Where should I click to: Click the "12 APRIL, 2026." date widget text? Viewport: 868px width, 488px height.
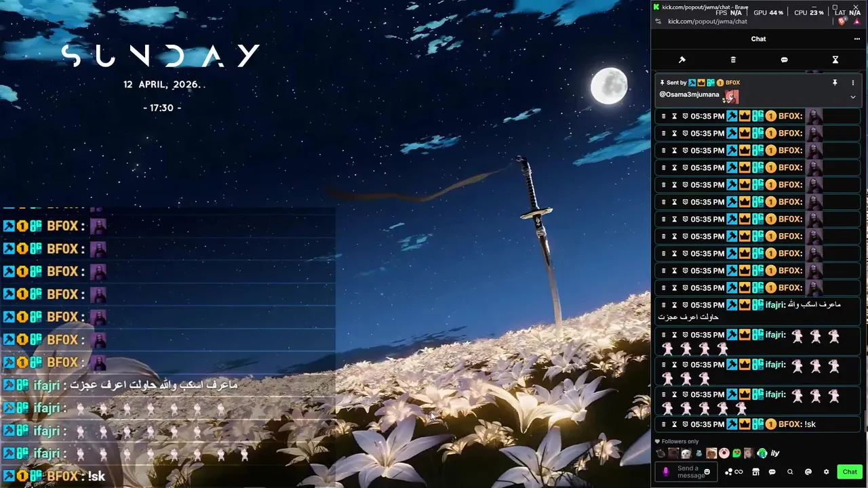[x=163, y=85]
